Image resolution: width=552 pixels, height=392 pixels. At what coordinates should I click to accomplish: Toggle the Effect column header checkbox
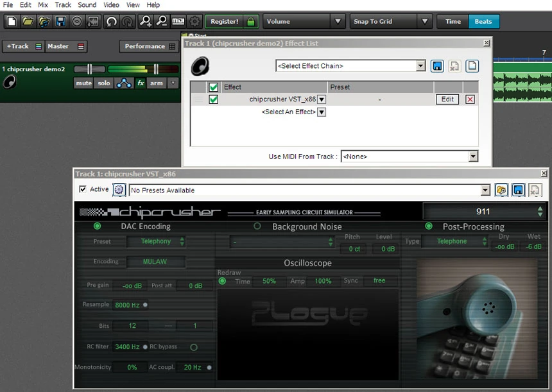pos(213,87)
